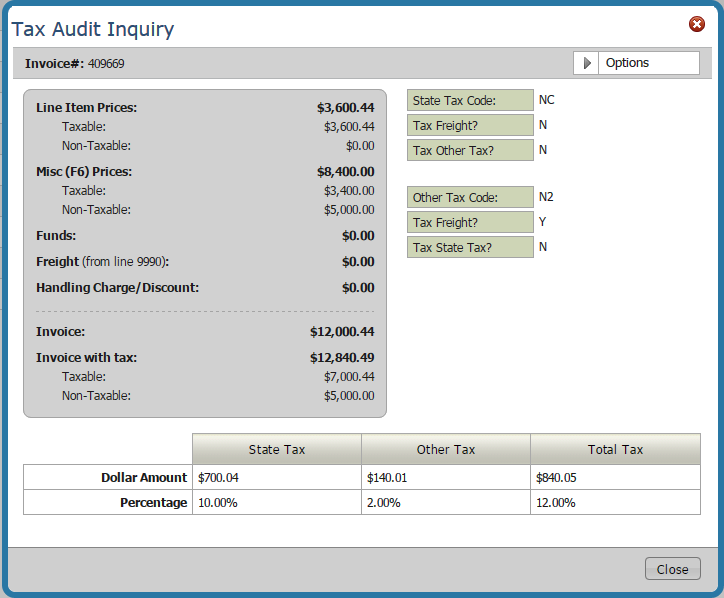724x598 pixels.
Task: Click the Tax Other Tax? label
Action: (470, 151)
